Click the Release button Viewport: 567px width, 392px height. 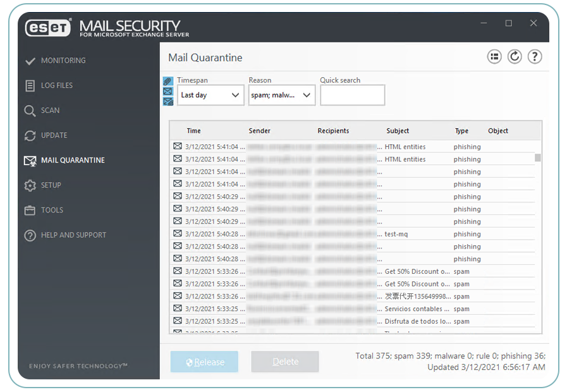tap(204, 362)
